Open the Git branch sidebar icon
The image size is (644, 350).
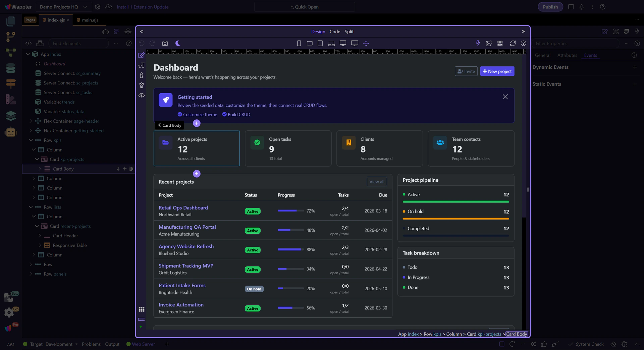(x=11, y=37)
